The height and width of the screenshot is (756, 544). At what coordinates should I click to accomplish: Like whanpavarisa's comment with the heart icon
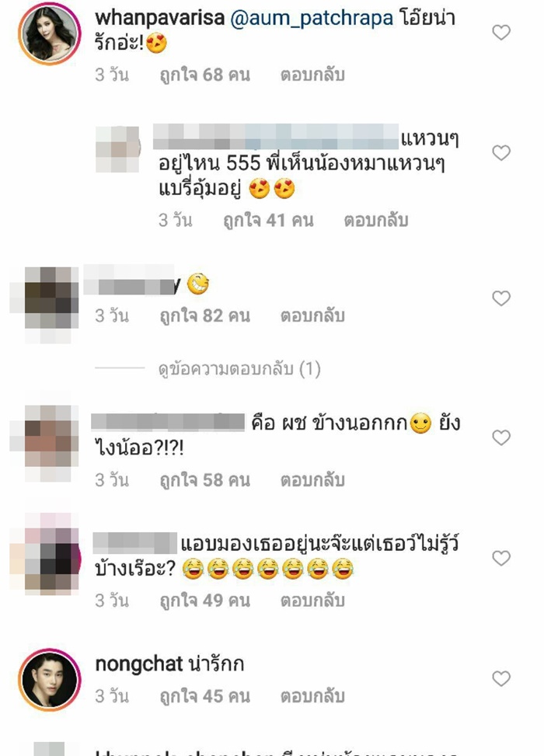point(501,33)
